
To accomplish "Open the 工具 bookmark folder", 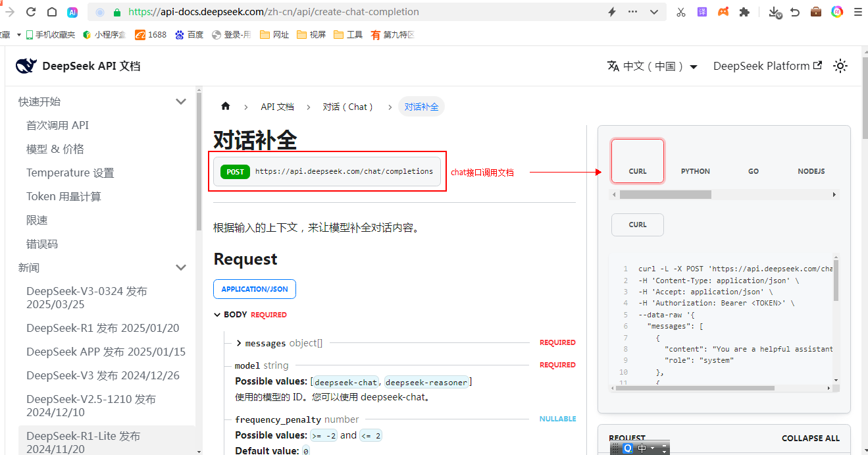I will point(348,35).
